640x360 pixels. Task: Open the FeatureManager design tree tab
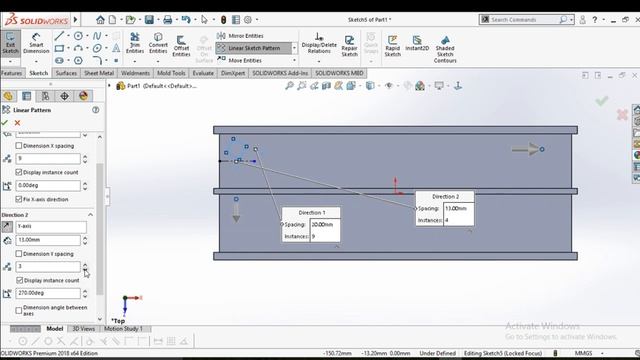8,96
